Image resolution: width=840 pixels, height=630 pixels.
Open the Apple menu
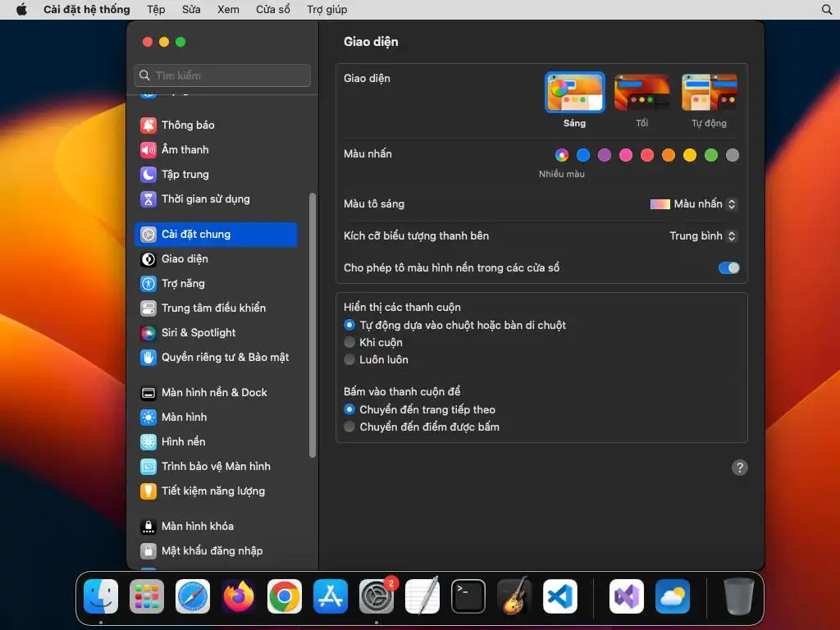click(21, 10)
